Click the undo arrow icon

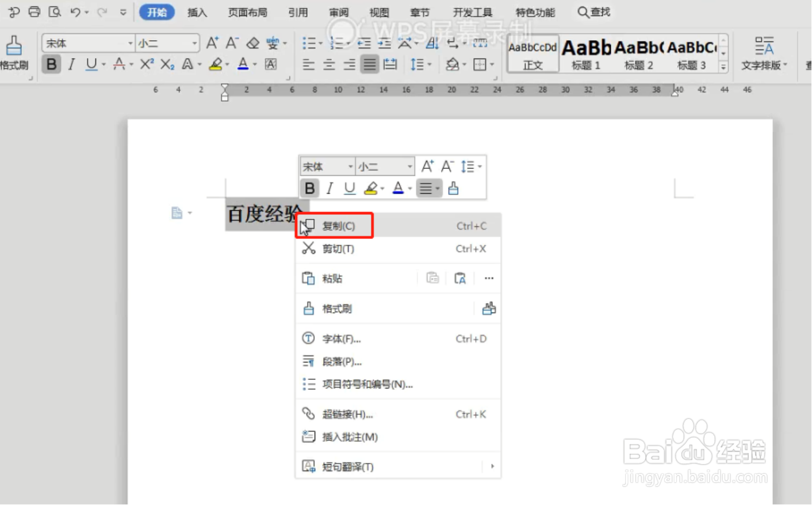[x=75, y=11]
